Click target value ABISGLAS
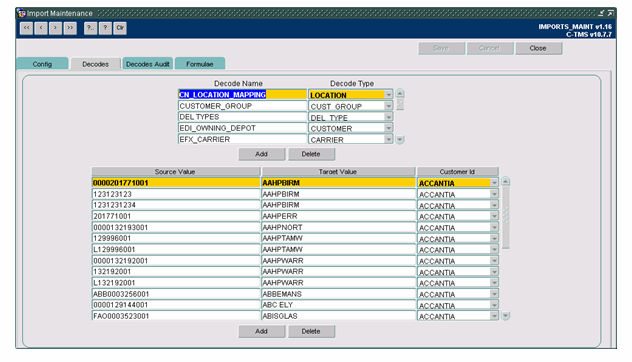Screen dimensions: 632x362 click(x=339, y=316)
